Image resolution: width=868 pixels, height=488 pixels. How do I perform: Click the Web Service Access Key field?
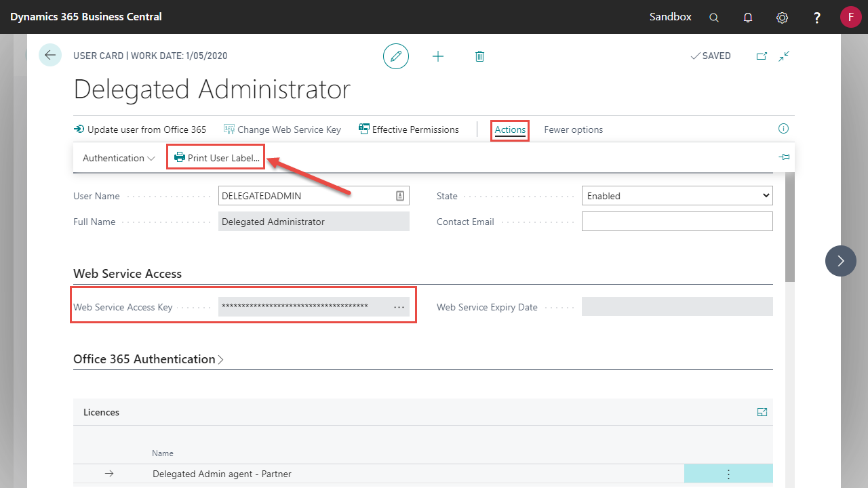click(314, 306)
